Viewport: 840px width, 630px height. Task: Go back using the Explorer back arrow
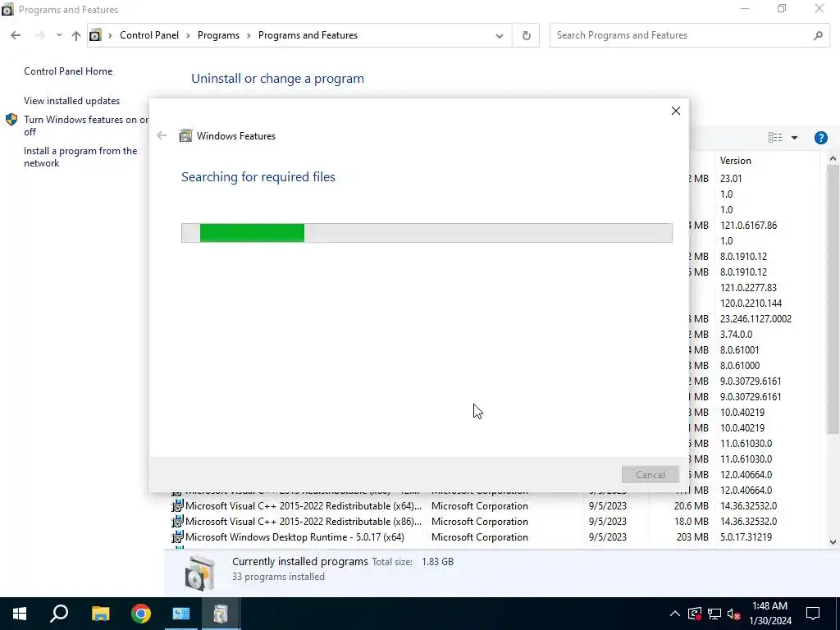(x=16, y=35)
